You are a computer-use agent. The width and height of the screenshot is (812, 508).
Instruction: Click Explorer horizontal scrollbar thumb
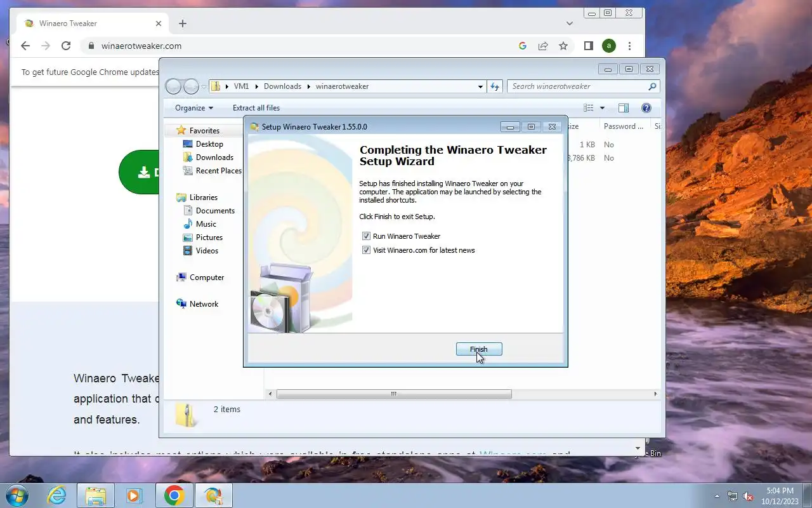click(394, 394)
